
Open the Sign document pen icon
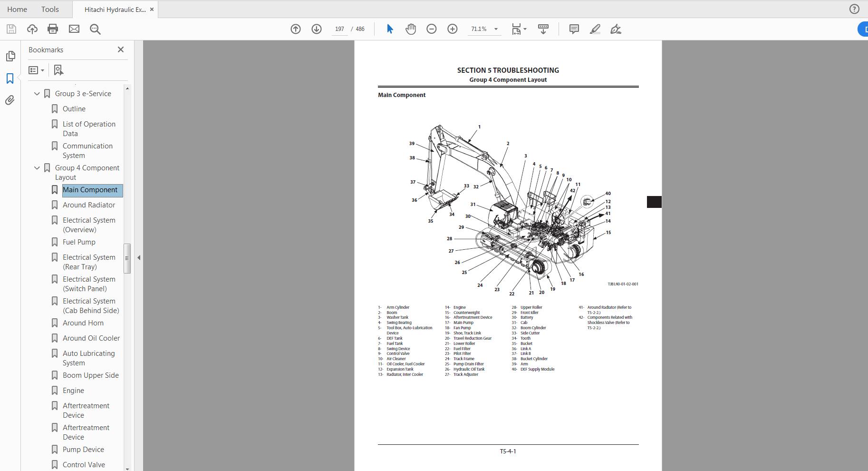coord(616,29)
